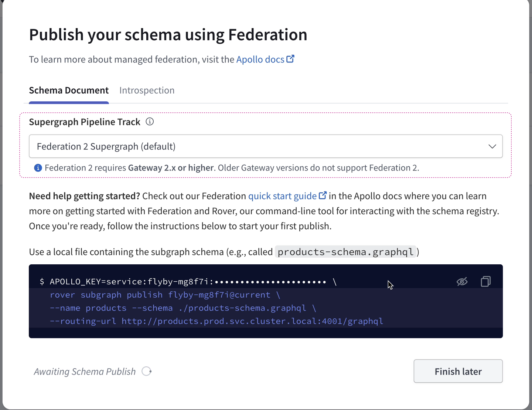
Task: Click the Finish later button
Action: click(x=458, y=371)
